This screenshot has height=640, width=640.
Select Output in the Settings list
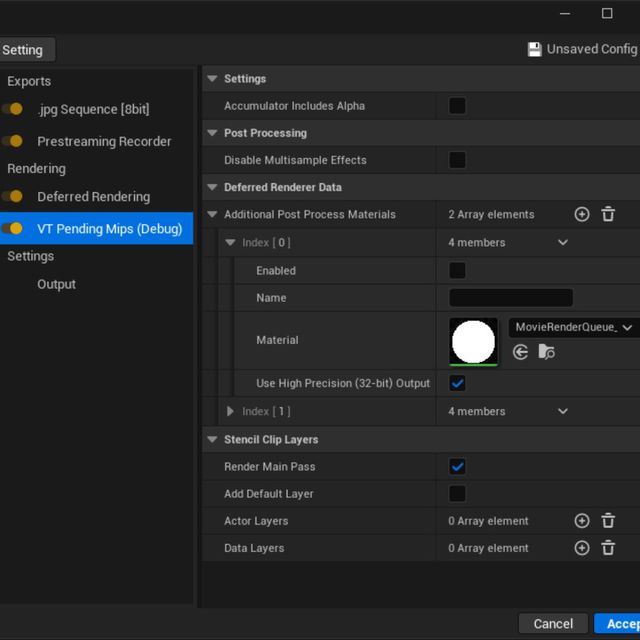[56, 284]
